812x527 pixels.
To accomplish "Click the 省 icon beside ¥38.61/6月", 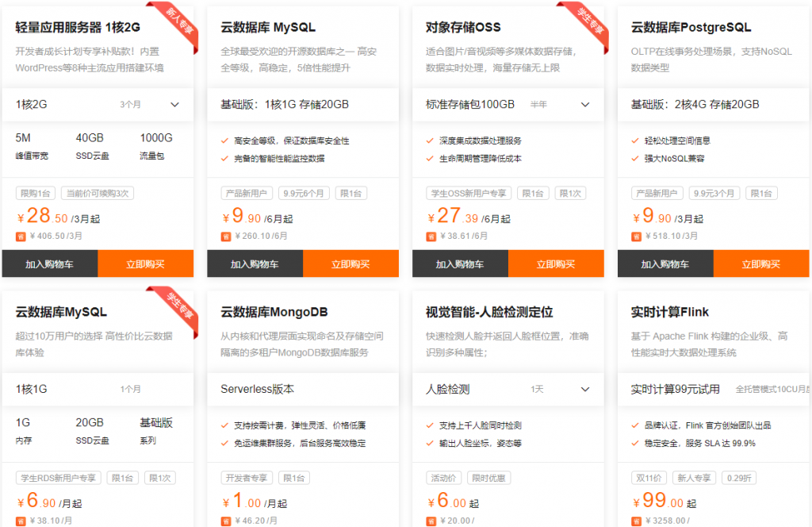I will tap(431, 237).
